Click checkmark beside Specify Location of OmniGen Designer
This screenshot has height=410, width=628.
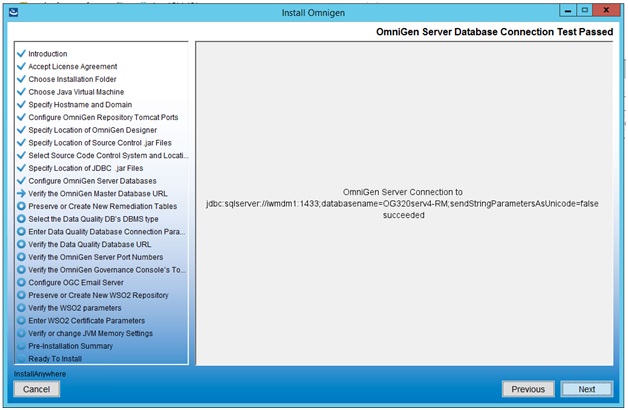coord(22,130)
